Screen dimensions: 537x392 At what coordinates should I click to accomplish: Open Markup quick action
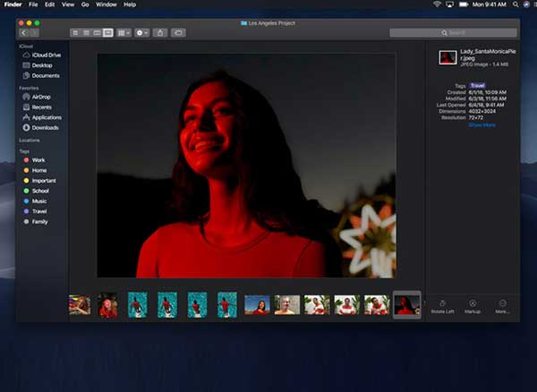click(473, 307)
